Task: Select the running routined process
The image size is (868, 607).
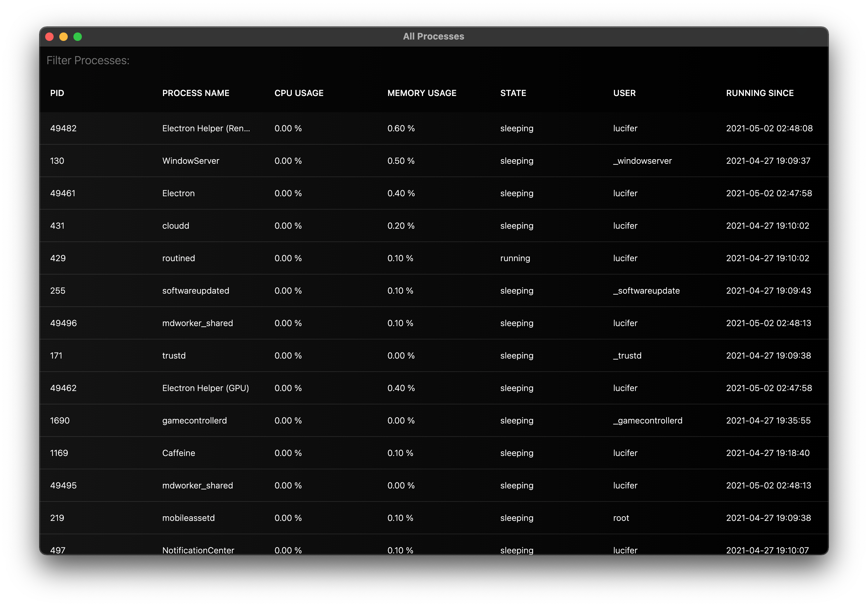Action: 434,258
